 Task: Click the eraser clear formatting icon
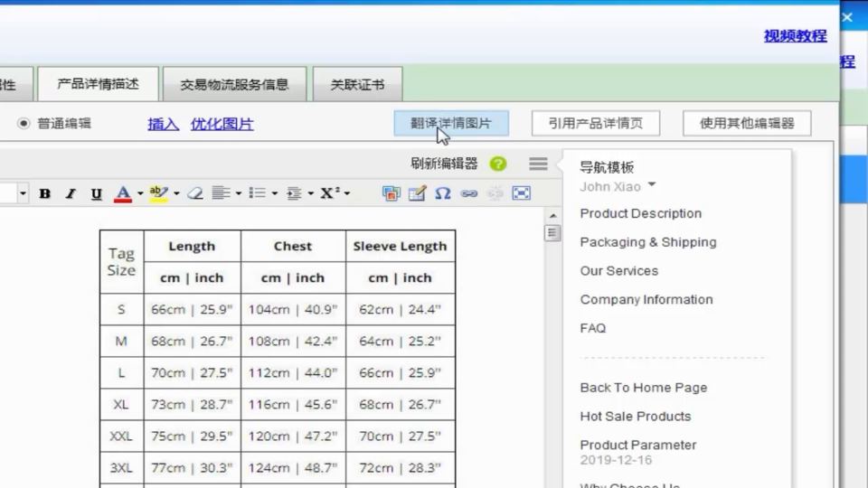coord(195,193)
